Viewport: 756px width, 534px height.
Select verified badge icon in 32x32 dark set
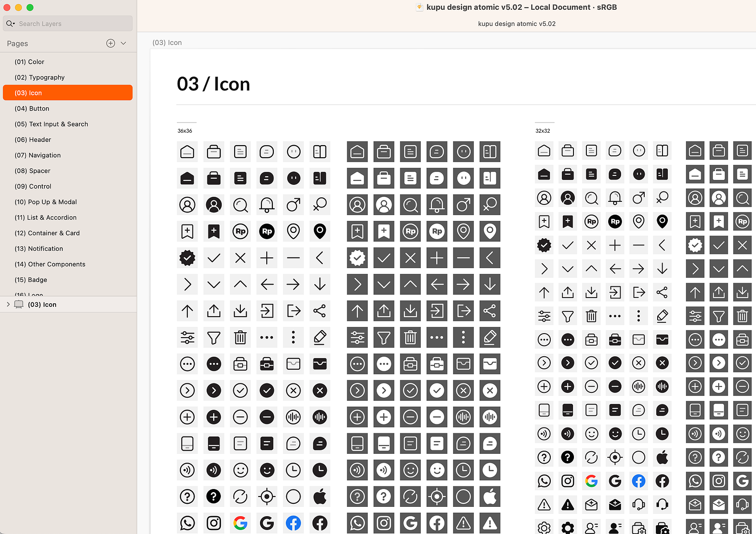(x=695, y=245)
